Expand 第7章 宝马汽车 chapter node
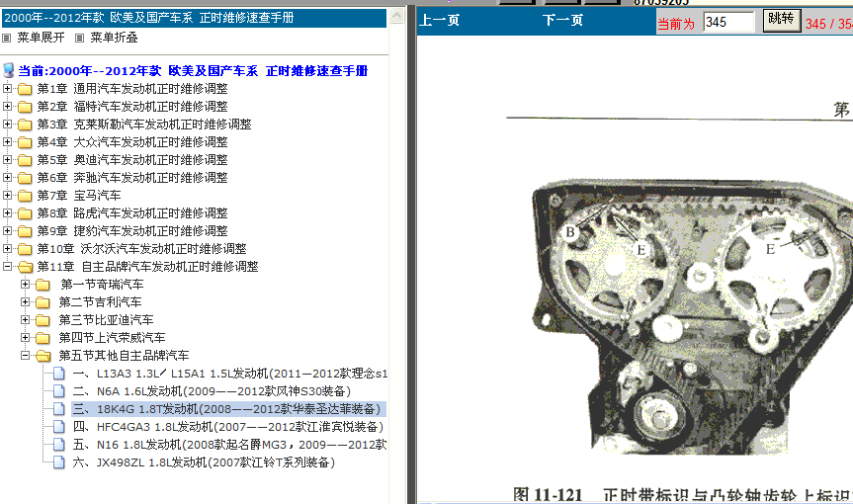Screen dimensions: 853x504 point(7,196)
